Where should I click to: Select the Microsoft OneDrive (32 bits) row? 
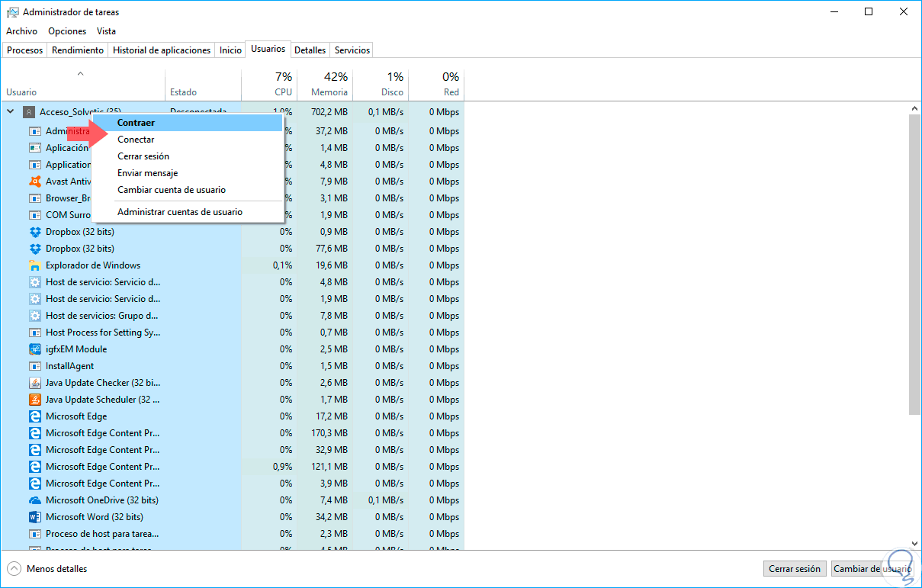pos(232,500)
